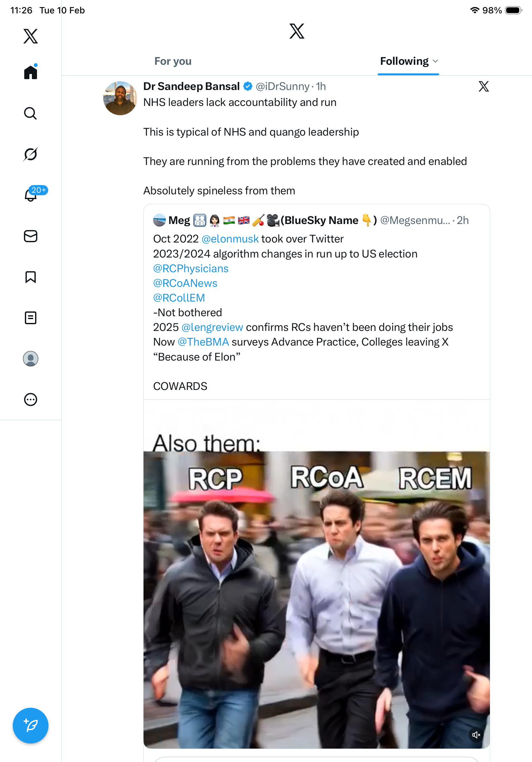This screenshot has width=532, height=762.
Task: Click the Grok icon on Sandeep's post
Action: point(484,86)
